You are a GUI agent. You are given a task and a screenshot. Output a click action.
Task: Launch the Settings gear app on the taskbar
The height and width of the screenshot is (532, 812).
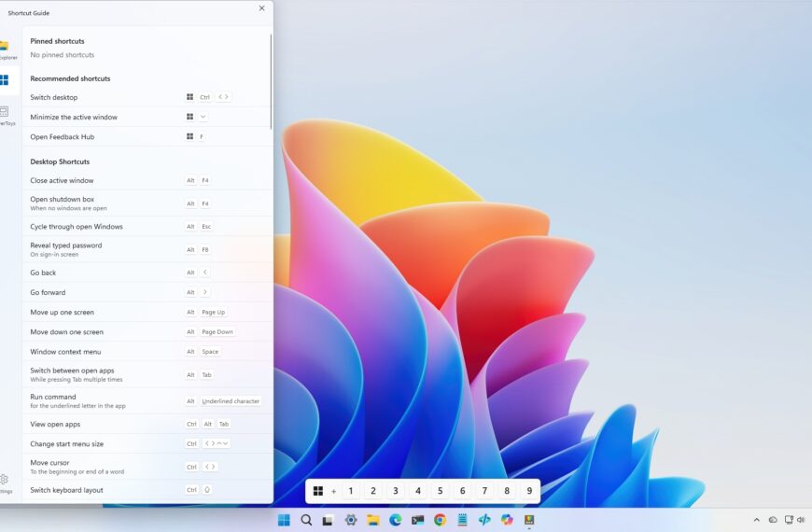point(351,520)
